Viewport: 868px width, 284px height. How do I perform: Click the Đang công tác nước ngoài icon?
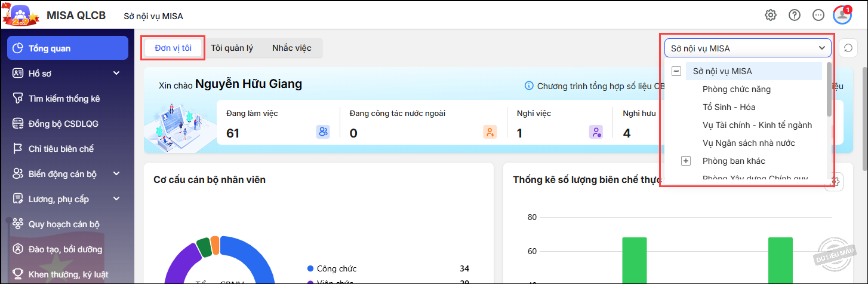coord(490,132)
